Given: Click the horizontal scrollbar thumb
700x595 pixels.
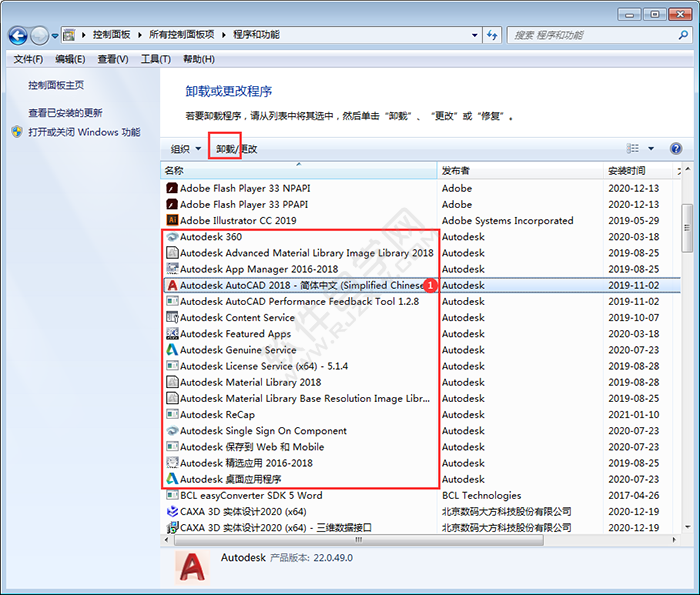Looking at the screenshot, I should click(x=358, y=540).
